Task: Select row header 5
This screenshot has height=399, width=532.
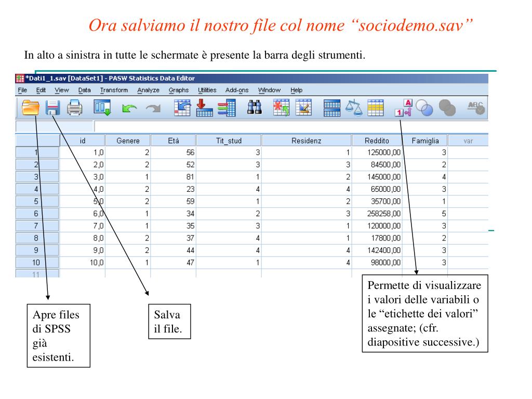Action: pyautogui.click(x=37, y=202)
